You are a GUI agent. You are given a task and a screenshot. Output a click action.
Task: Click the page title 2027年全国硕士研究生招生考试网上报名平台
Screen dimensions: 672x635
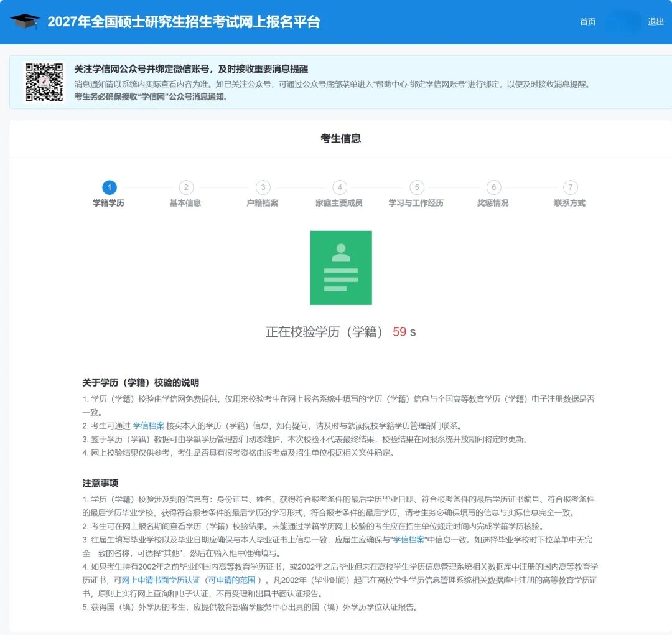184,22
